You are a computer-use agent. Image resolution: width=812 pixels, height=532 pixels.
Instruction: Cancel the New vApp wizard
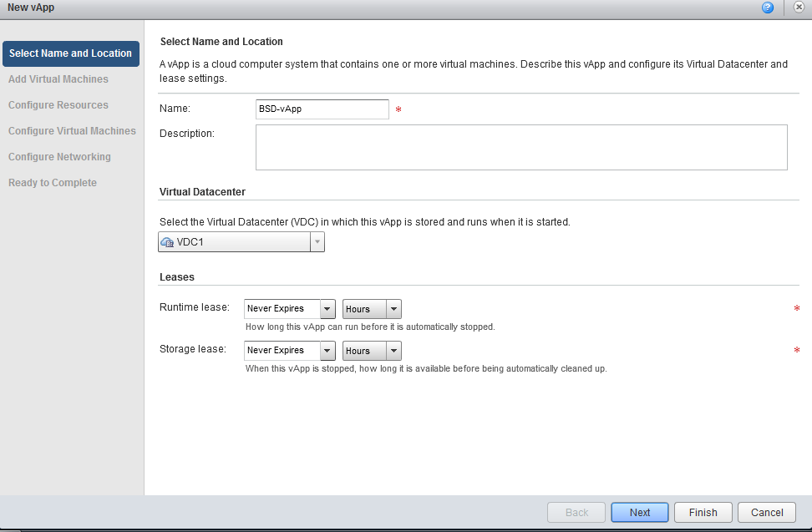(x=766, y=512)
